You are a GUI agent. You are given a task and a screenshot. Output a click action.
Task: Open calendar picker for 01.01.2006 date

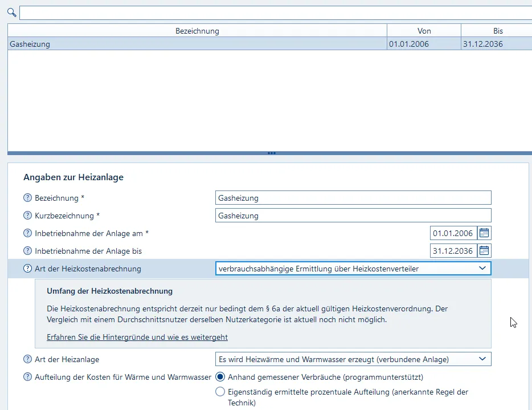point(484,233)
